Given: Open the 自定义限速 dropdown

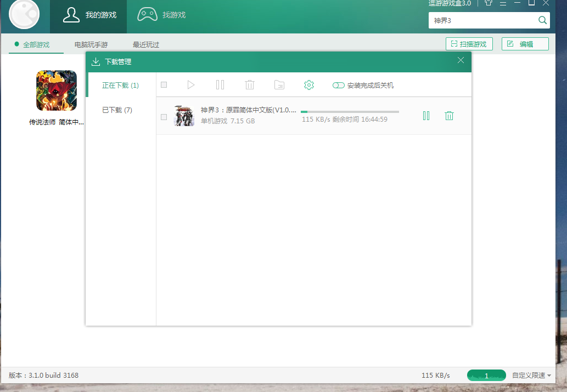Looking at the screenshot, I should click(531, 376).
